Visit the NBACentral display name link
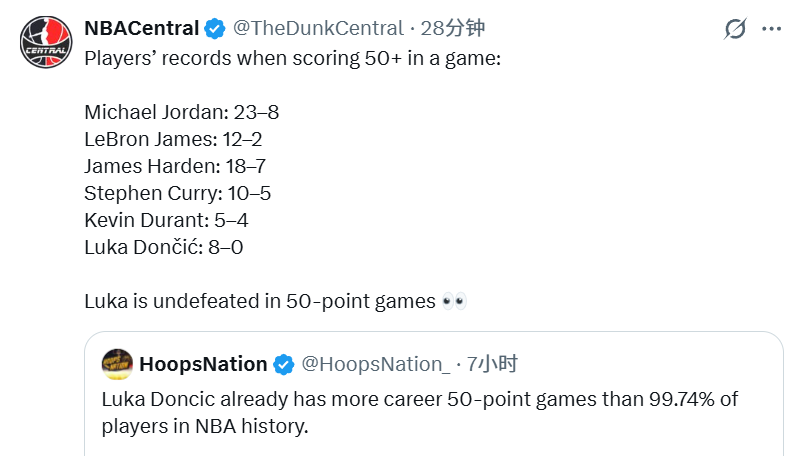 click(x=141, y=28)
